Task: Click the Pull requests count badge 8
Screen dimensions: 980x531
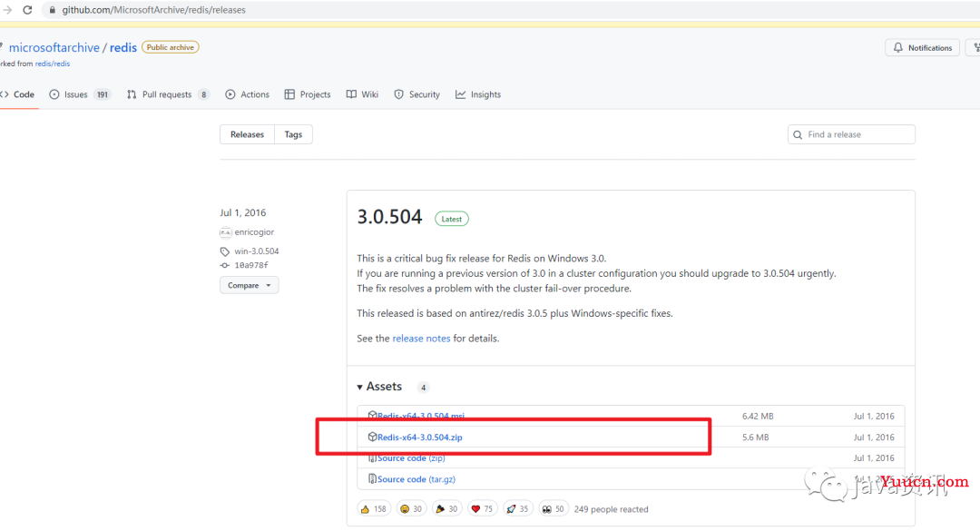Action: (x=204, y=94)
